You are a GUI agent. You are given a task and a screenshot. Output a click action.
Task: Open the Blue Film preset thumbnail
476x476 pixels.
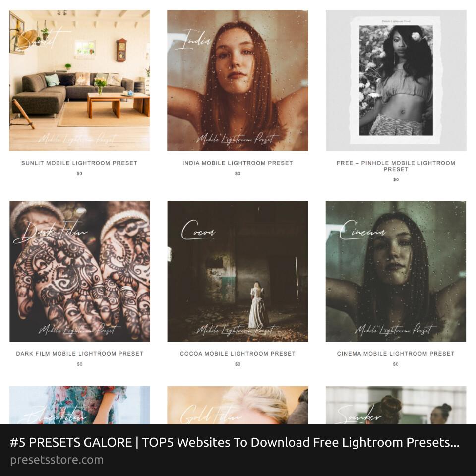click(79, 405)
